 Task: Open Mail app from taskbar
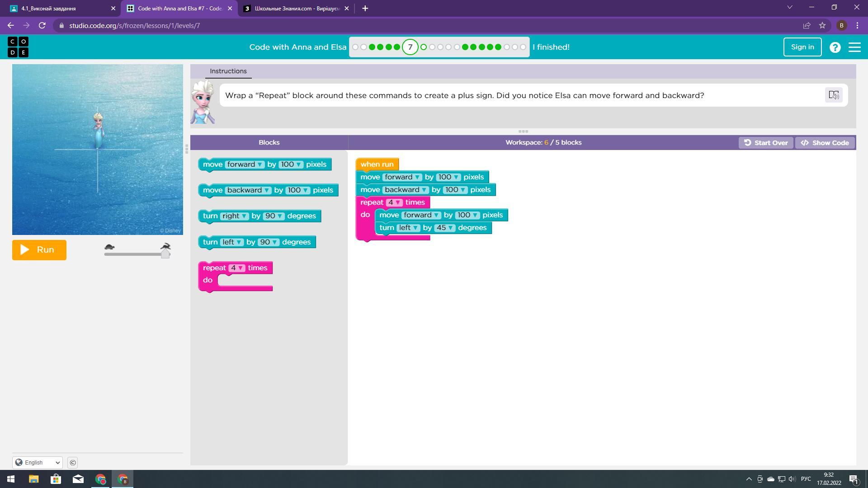click(x=78, y=479)
